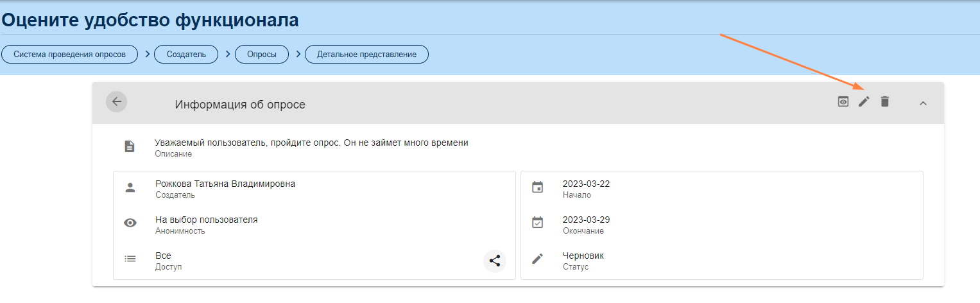The height and width of the screenshot is (303, 980).
Task: Click the anonymity eye icon
Action: 130,223
